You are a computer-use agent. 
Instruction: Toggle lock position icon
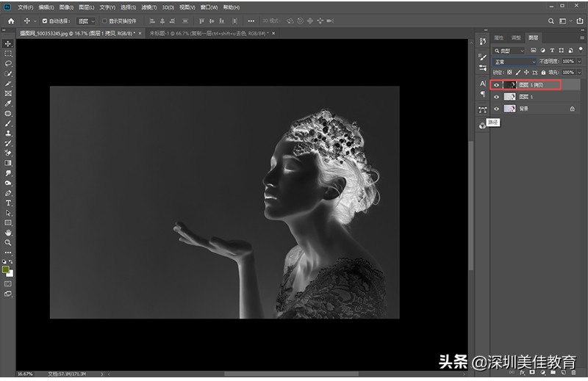(x=526, y=72)
